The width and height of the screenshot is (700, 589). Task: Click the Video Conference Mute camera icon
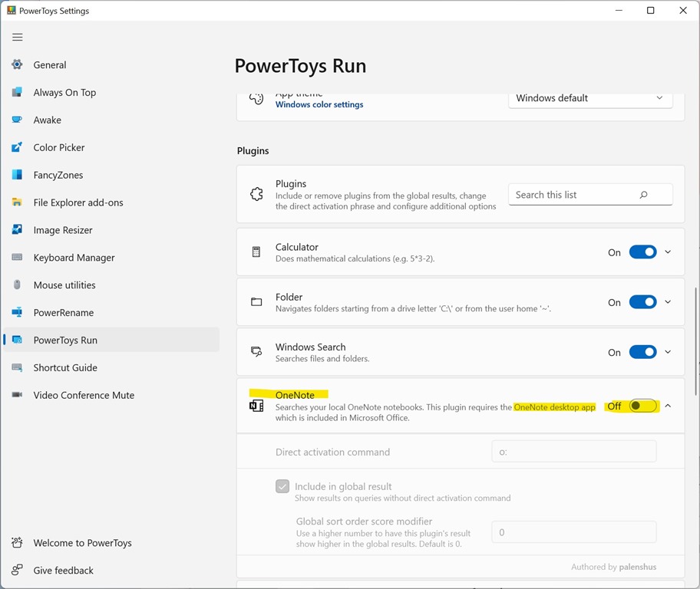click(17, 395)
